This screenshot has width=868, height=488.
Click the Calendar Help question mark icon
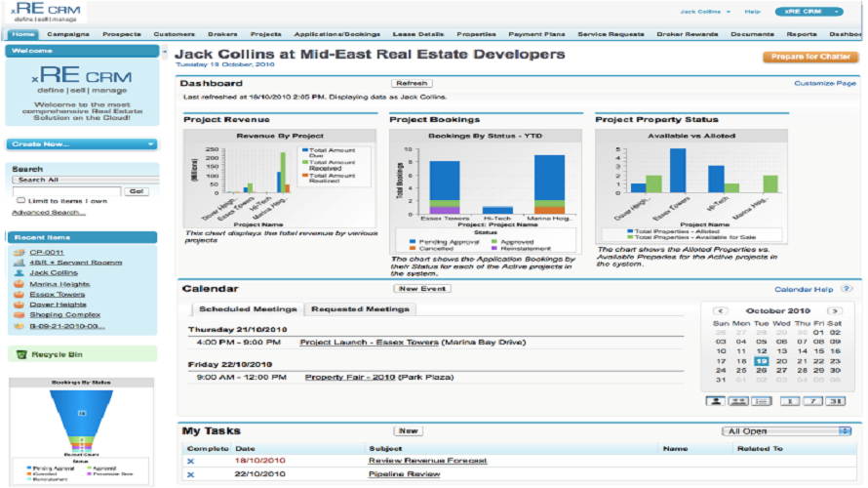point(847,289)
